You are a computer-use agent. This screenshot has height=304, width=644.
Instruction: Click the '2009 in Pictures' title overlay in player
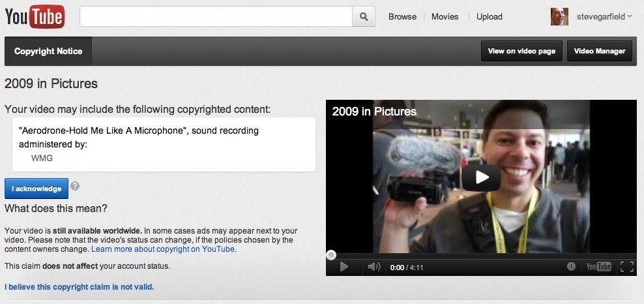[x=374, y=112]
